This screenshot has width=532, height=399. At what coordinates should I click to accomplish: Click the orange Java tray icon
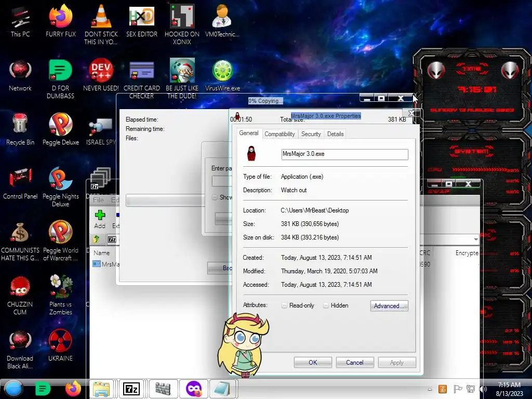click(x=443, y=389)
